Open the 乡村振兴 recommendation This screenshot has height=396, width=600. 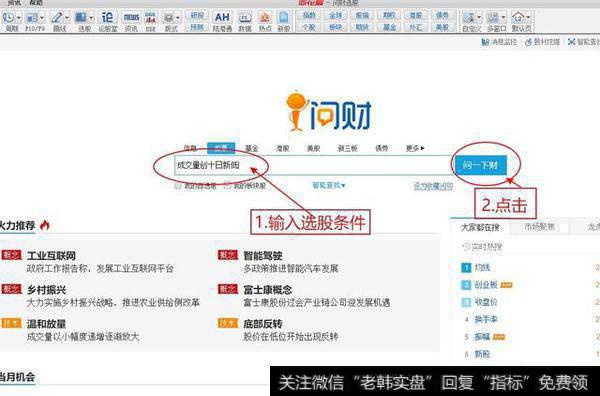pyautogui.click(x=46, y=290)
